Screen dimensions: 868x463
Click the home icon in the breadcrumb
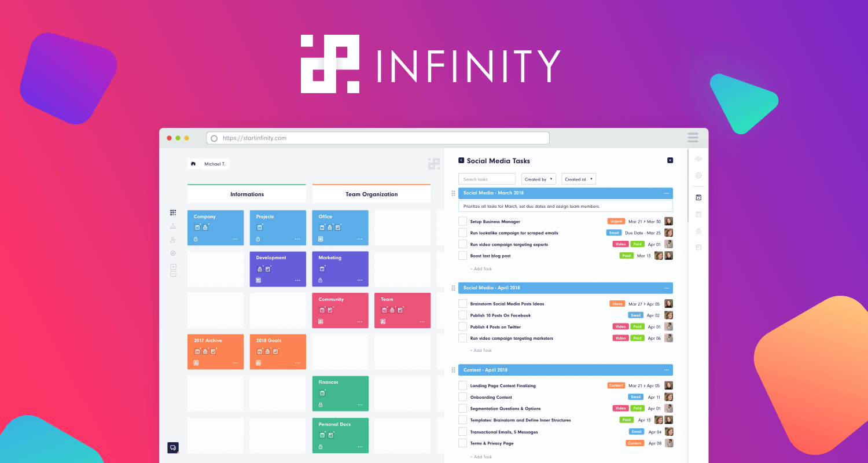[x=193, y=164]
